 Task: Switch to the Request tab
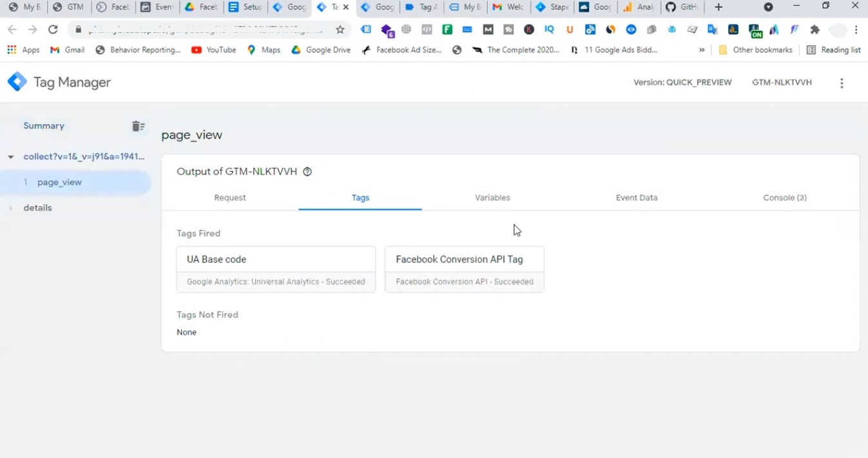click(230, 198)
